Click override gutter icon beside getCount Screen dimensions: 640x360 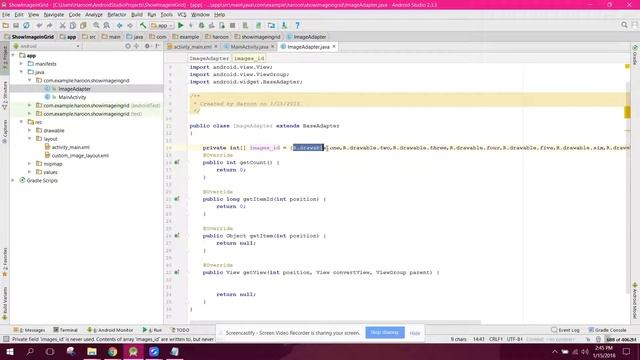point(177,162)
